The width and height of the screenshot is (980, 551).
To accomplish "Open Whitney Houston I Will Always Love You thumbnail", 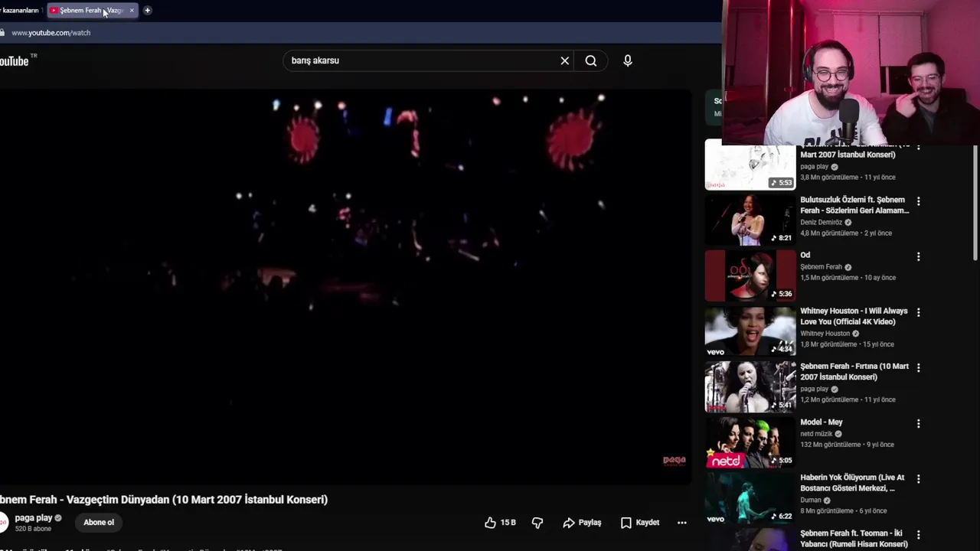I will click(x=750, y=331).
